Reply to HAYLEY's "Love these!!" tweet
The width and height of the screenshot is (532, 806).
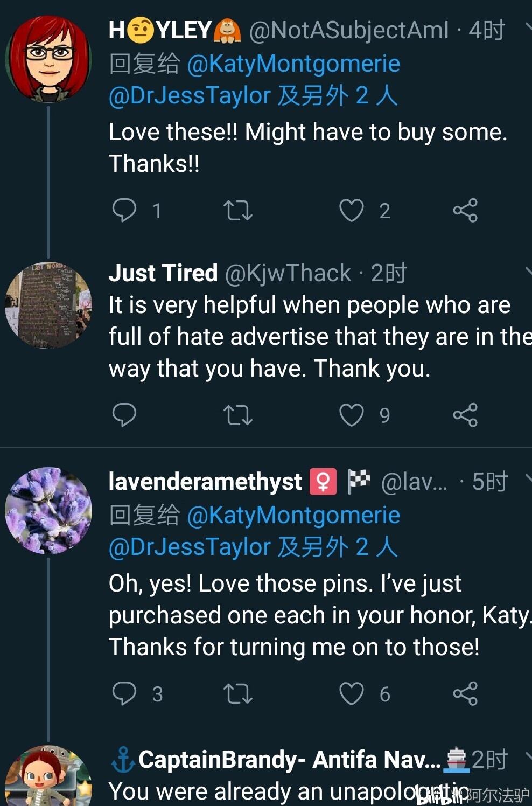pos(124,210)
